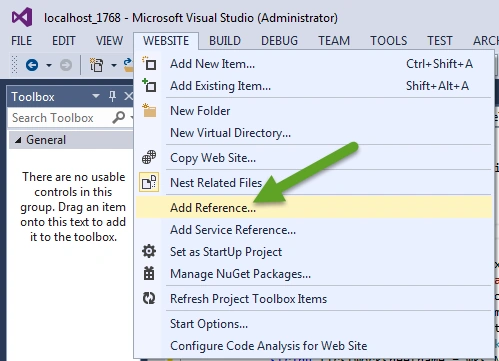499x361 pixels.
Task: Click the Shift+Alt+A shortcut text
Action: click(x=437, y=86)
